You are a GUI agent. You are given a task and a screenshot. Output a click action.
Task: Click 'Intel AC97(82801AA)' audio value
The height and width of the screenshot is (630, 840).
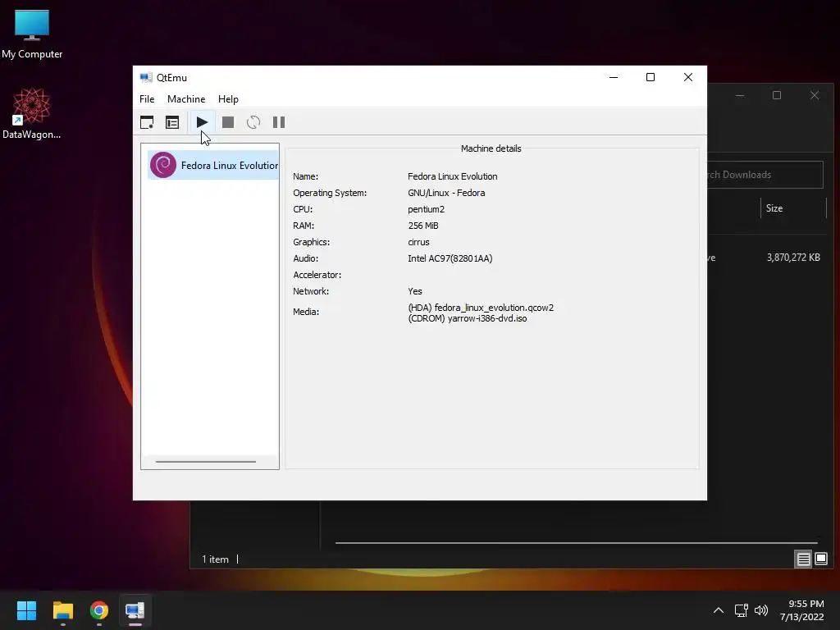click(x=450, y=258)
